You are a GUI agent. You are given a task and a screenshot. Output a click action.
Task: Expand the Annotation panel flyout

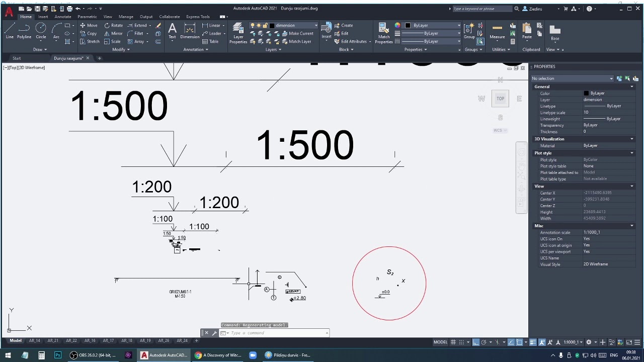tap(196, 49)
